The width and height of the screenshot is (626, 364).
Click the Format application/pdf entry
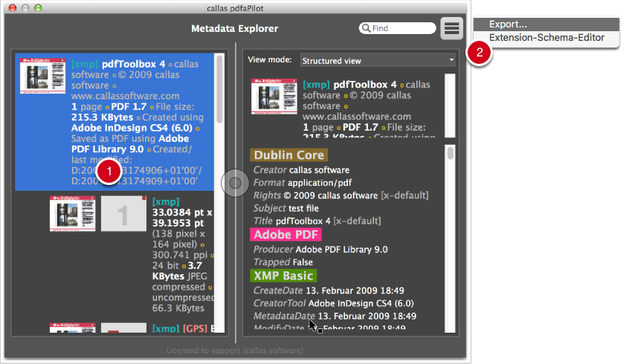[x=303, y=183]
